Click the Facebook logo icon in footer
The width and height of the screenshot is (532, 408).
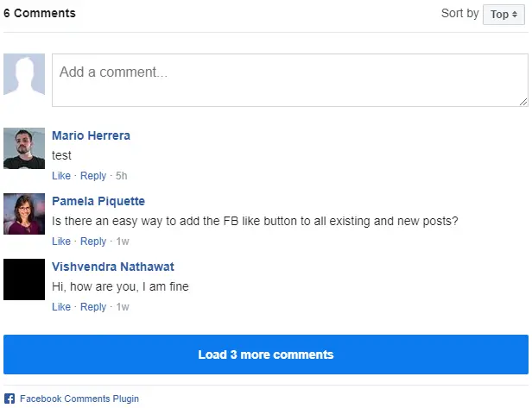tap(9, 399)
